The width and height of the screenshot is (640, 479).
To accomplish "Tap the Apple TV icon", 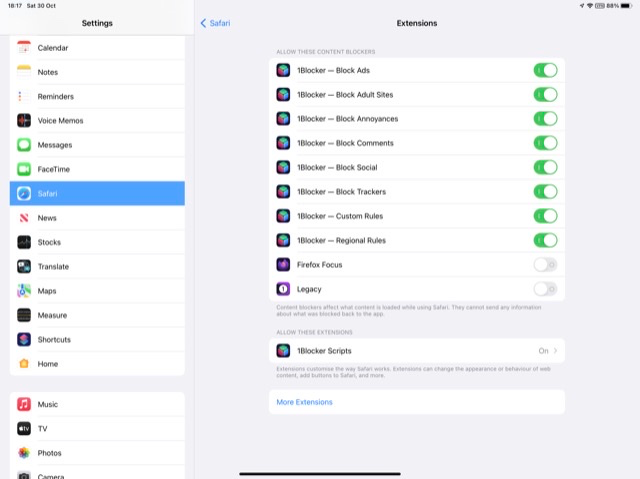I will (24, 428).
